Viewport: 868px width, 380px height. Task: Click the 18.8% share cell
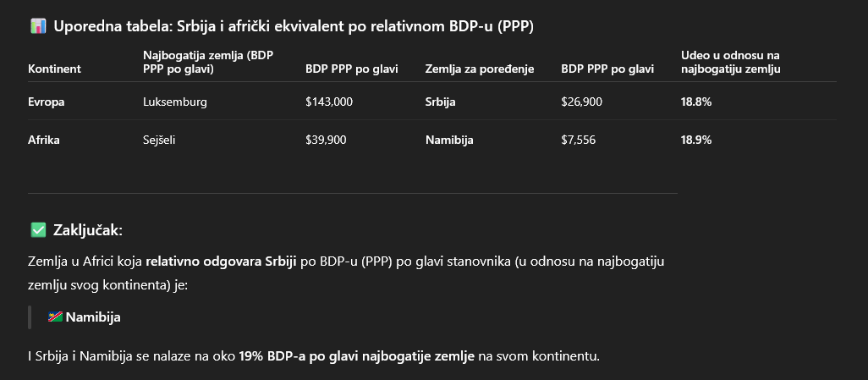click(x=696, y=102)
